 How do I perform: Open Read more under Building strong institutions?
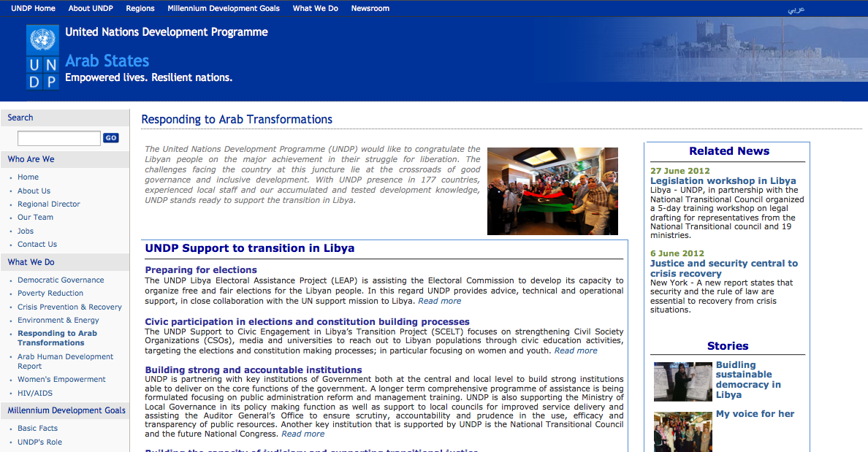point(302,434)
